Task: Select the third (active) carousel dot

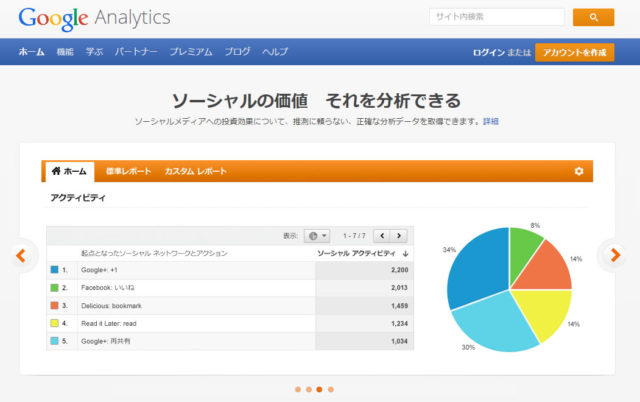Action: coord(320,389)
